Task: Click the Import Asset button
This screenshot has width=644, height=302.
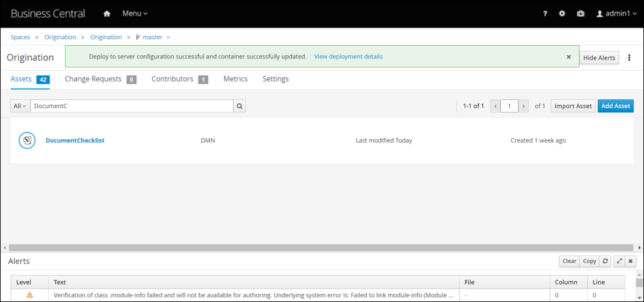Action: pyautogui.click(x=573, y=106)
